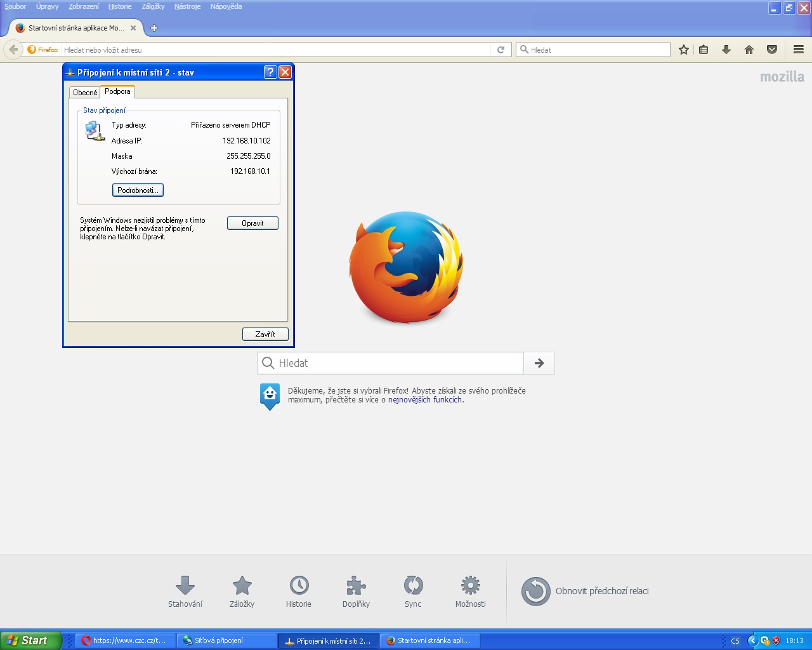Click the Podrobnosti... button
812x650 pixels.
138,190
